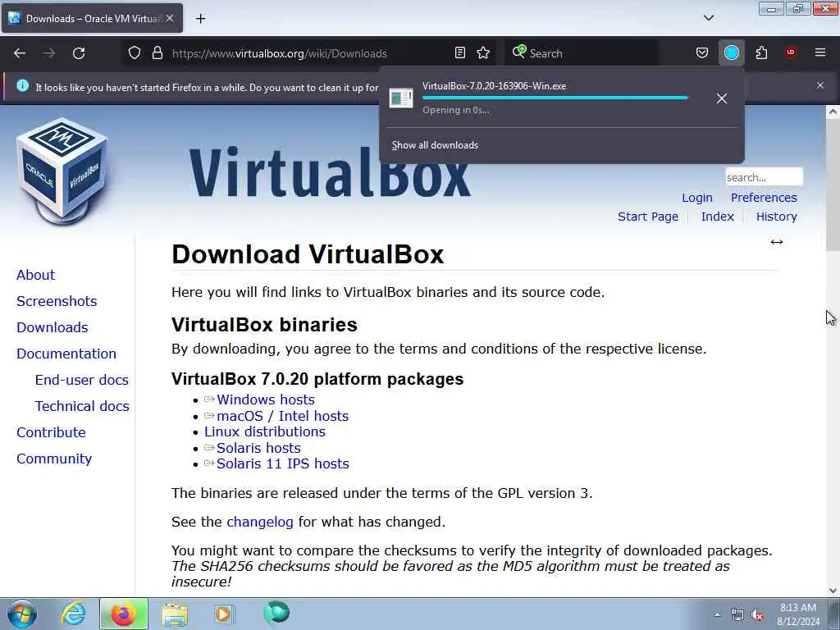Click the scrollbar down arrow
840x630 pixels.
[x=833, y=591]
